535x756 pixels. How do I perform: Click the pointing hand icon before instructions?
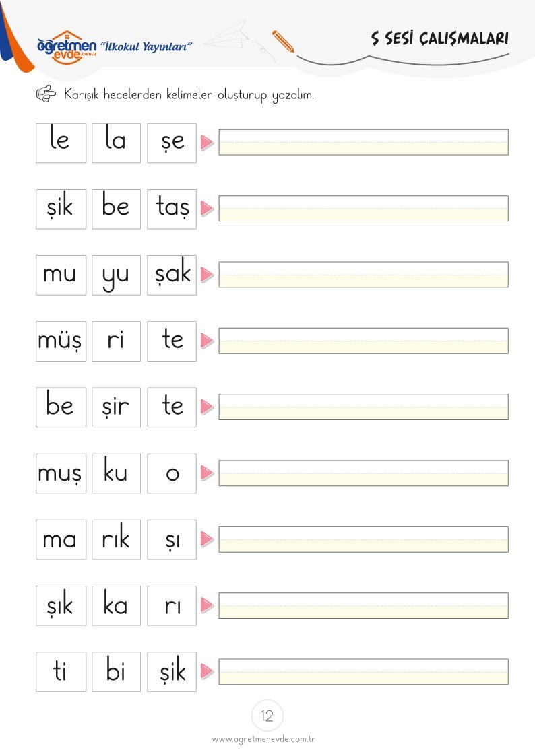click(x=46, y=94)
